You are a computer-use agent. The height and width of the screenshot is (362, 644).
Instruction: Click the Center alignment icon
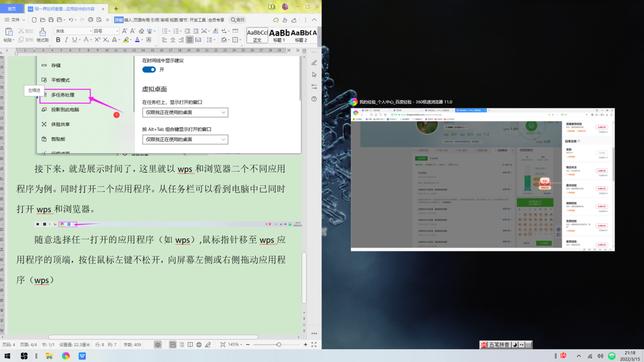pyautogui.click(x=173, y=40)
